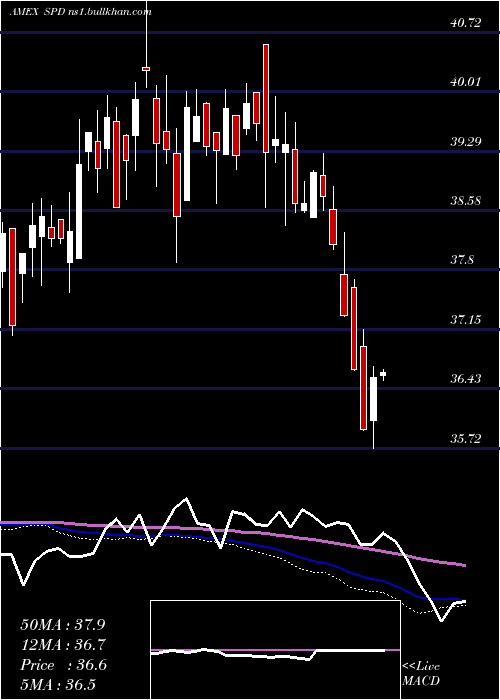Click inside the MACD inset chart box

(x=275, y=650)
